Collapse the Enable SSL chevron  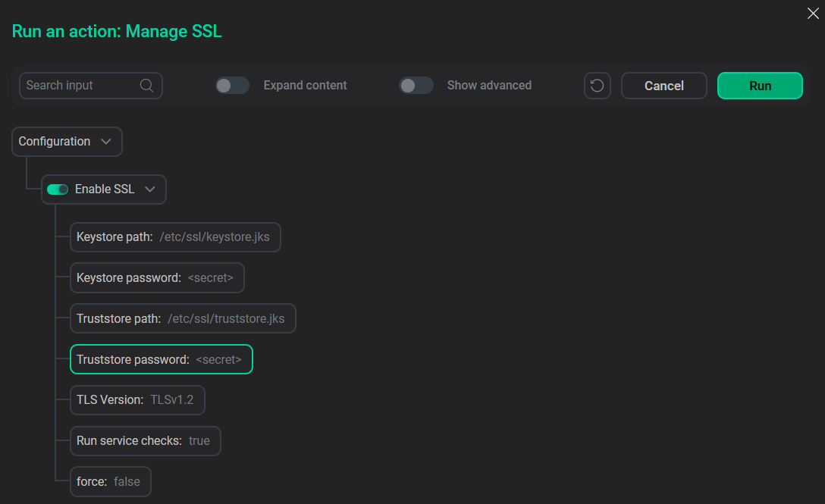click(x=150, y=189)
